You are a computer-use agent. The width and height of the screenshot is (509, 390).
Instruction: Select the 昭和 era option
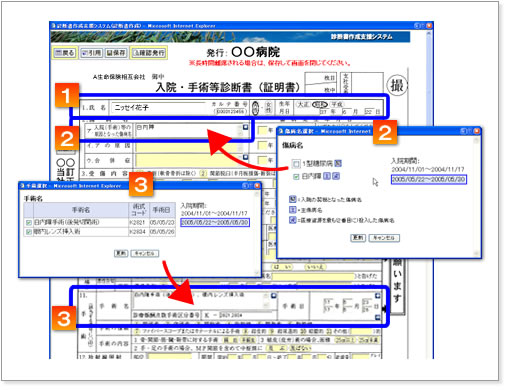[x=319, y=105]
